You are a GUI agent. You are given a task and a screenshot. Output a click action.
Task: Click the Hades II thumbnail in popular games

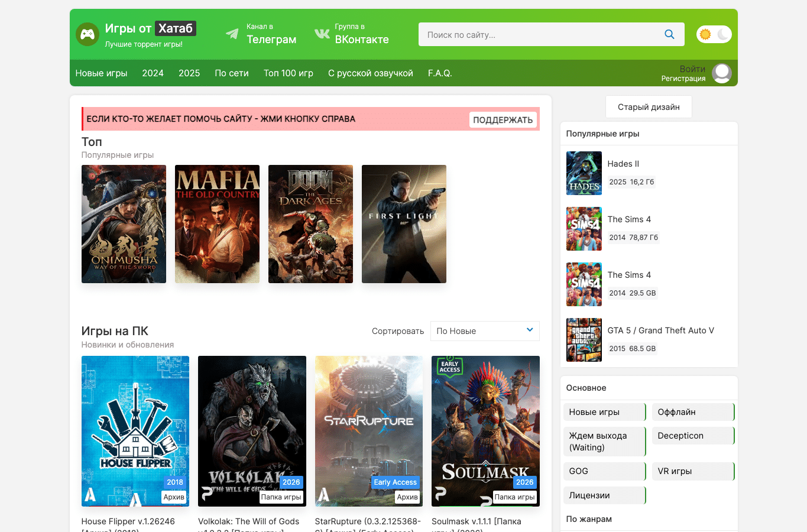584,173
